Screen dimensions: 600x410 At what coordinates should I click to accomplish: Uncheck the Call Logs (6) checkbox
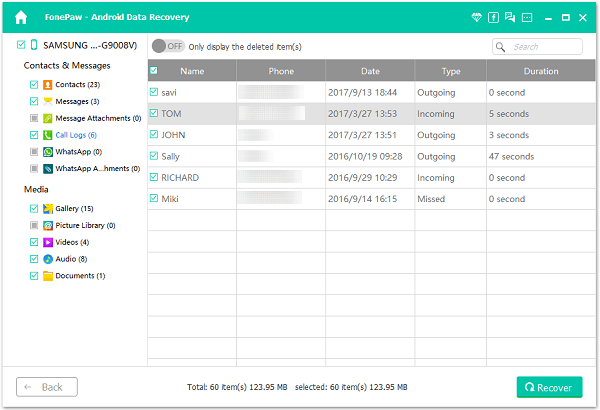(34, 135)
